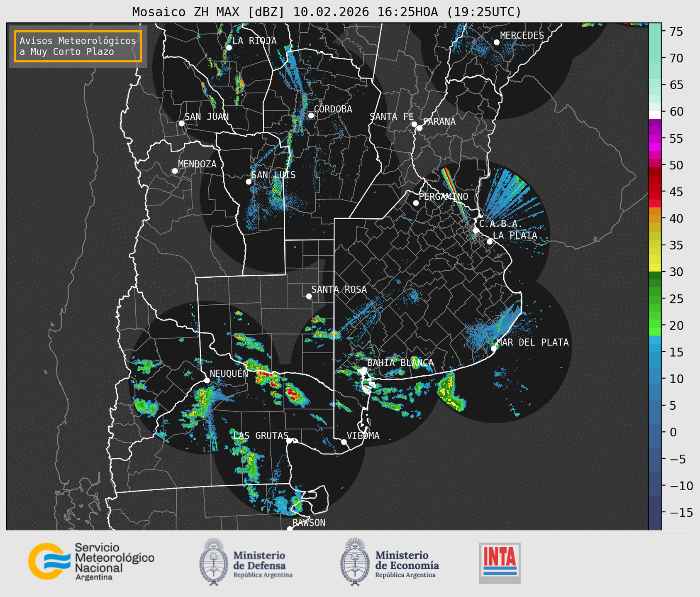Click the San Luis city label
Image resolution: width=700 pixels, height=597 pixels.
pos(273,175)
